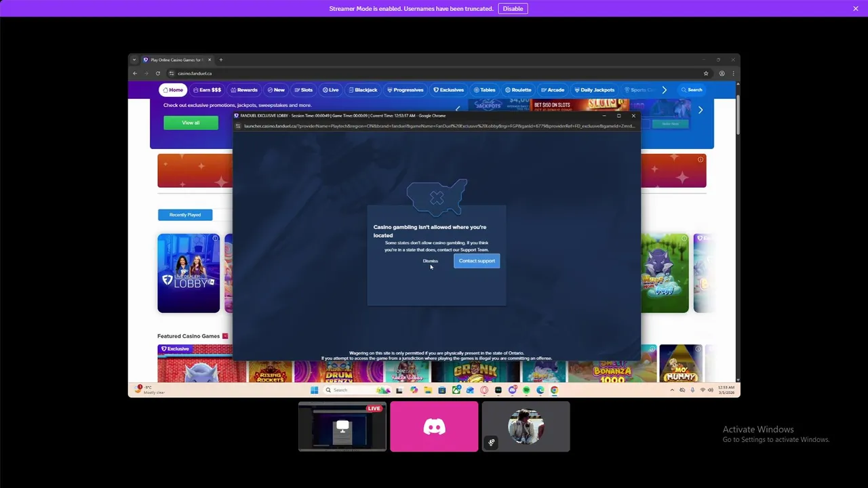This screenshot has width=868, height=488.
Task: Click the info icon on Live Dealer Lobby tile
Action: (215, 239)
